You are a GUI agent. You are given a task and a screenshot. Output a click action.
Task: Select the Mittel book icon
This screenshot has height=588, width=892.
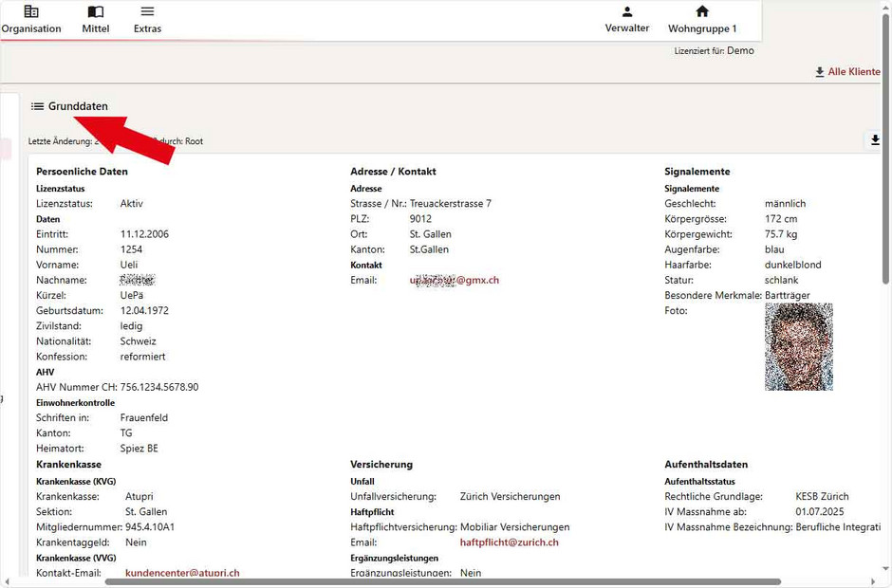coord(95,12)
